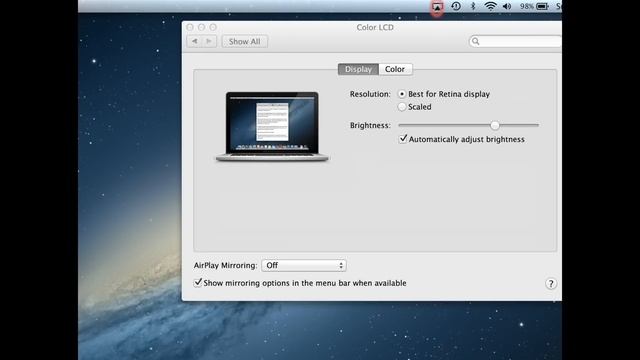Zoom the Color LCD window
This screenshot has height=360, width=640.
pyautogui.click(x=213, y=27)
